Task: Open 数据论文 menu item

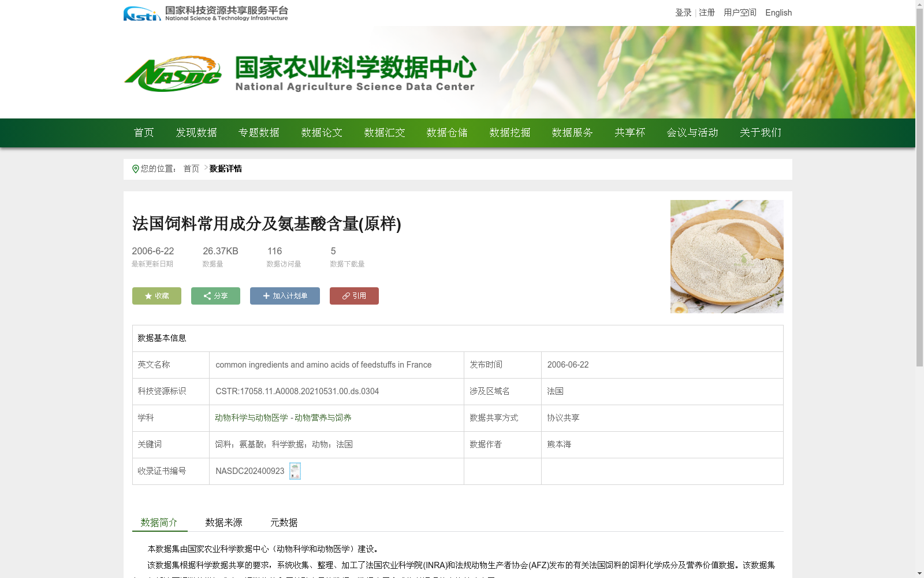Action: pos(322,133)
